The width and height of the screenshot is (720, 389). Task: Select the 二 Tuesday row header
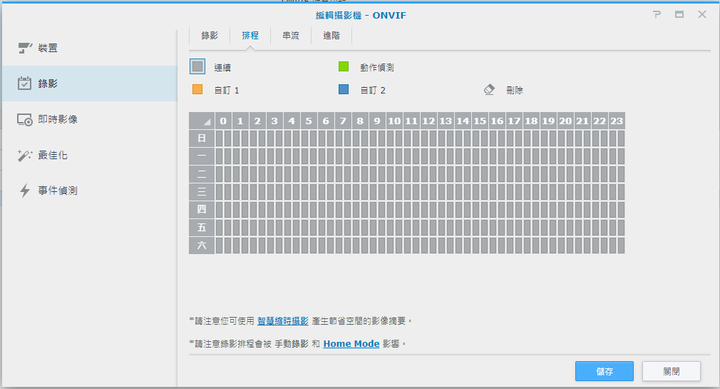pos(202,174)
